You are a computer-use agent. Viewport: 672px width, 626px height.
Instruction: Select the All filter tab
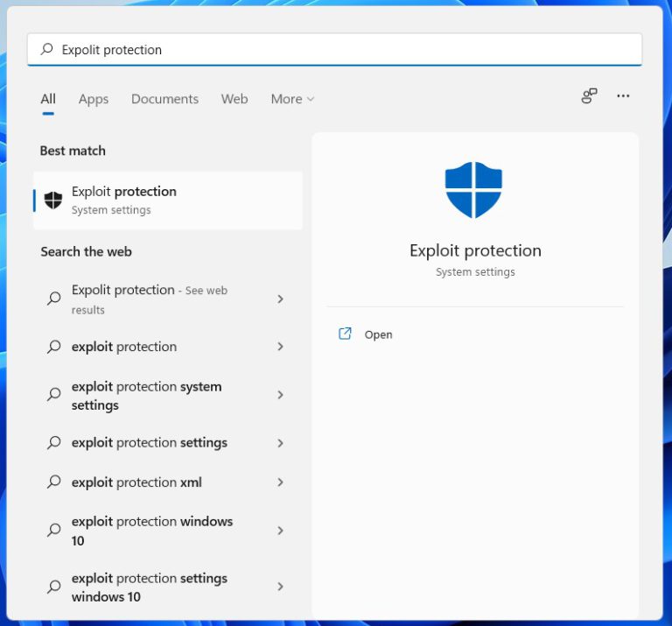point(48,99)
